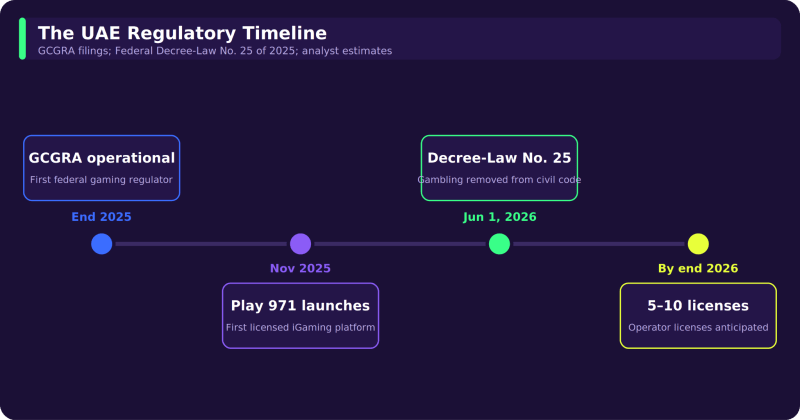Click the By end 2026 date label
Image resolution: width=800 pixels, height=420 pixels.
click(x=698, y=268)
